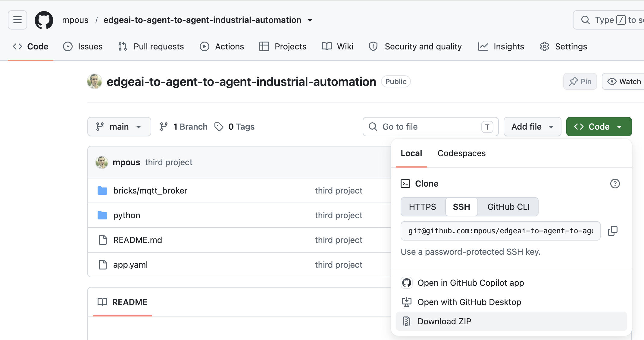Open the python folder
Screen dimensions: 644x340
click(127, 215)
